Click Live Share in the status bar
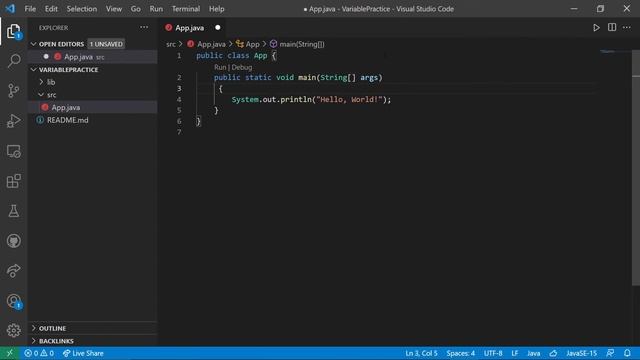 pyautogui.click(x=83, y=353)
